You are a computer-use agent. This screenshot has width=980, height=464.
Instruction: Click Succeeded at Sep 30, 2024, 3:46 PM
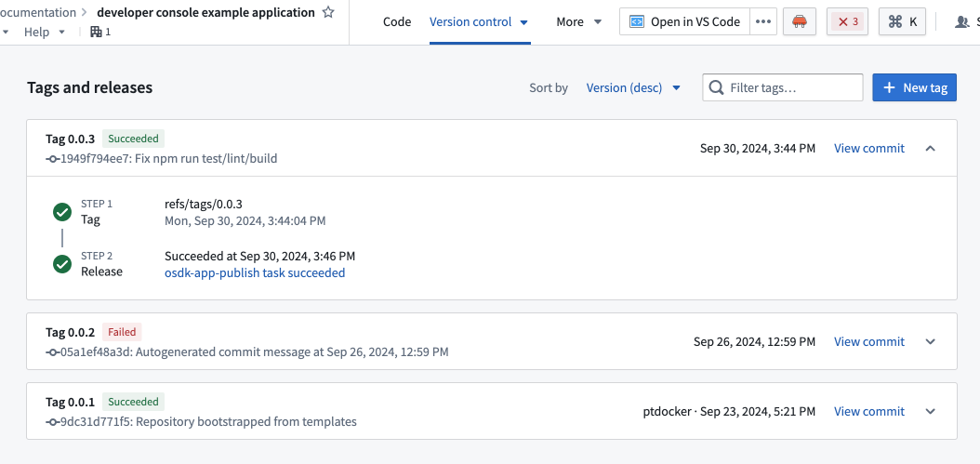pos(260,257)
